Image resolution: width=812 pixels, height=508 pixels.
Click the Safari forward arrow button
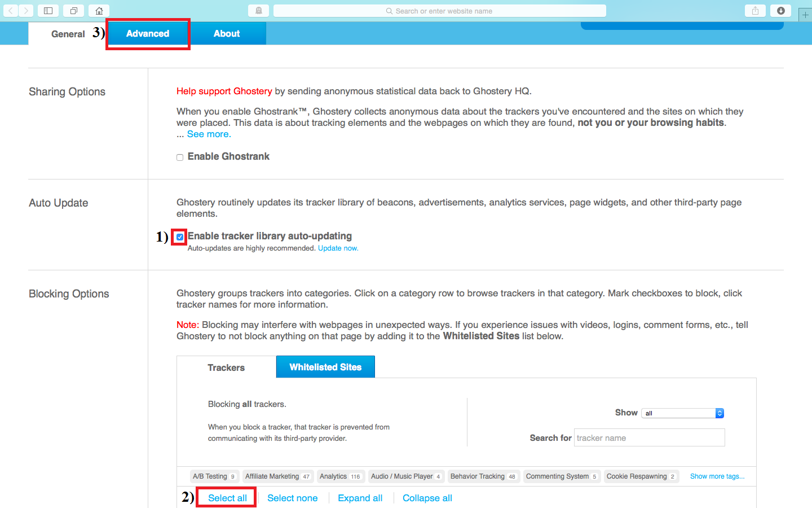26,11
